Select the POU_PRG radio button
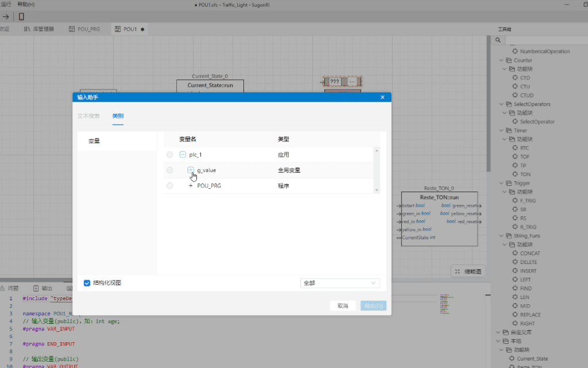Image resolution: width=588 pixels, height=368 pixels. [x=169, y=186]
